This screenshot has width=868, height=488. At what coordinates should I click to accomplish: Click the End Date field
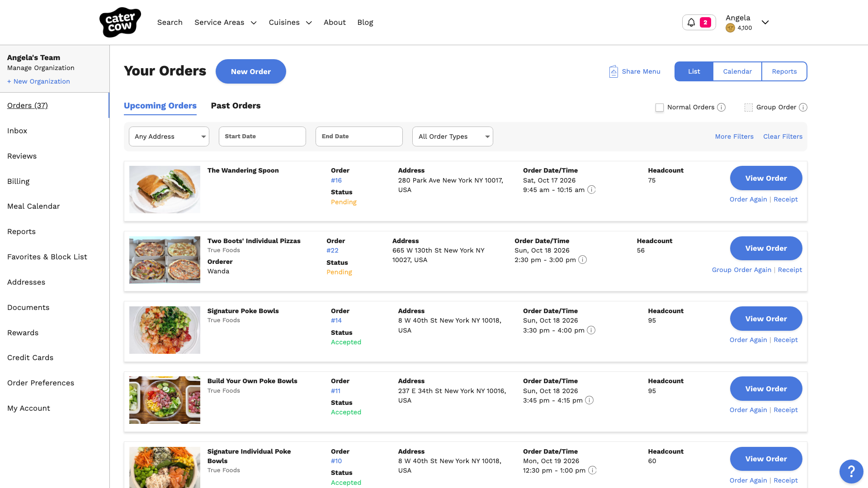359,136
